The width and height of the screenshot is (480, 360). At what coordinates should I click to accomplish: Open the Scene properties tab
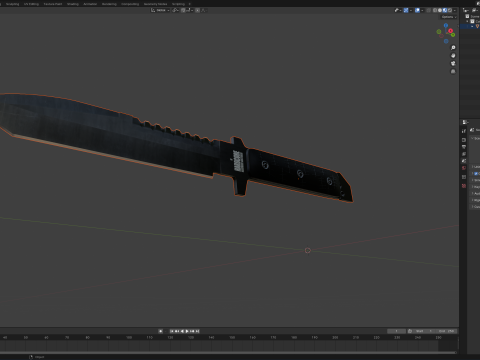click(x=464, y=161)
